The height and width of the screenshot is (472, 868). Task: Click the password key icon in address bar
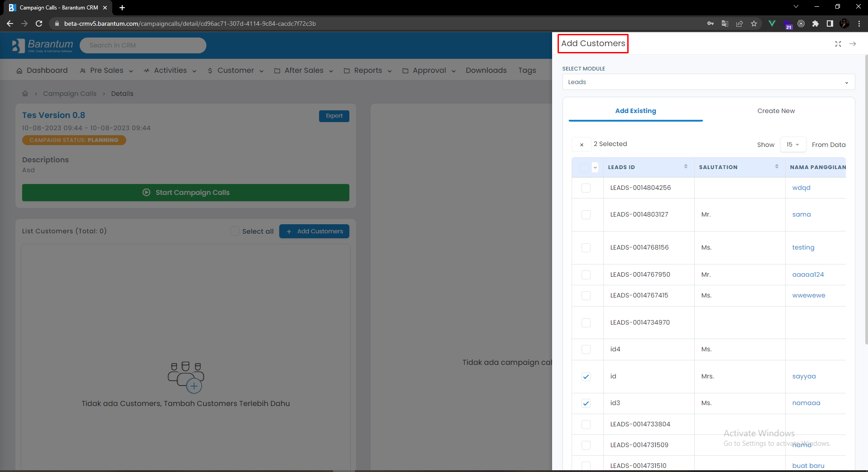click(711, 24)
